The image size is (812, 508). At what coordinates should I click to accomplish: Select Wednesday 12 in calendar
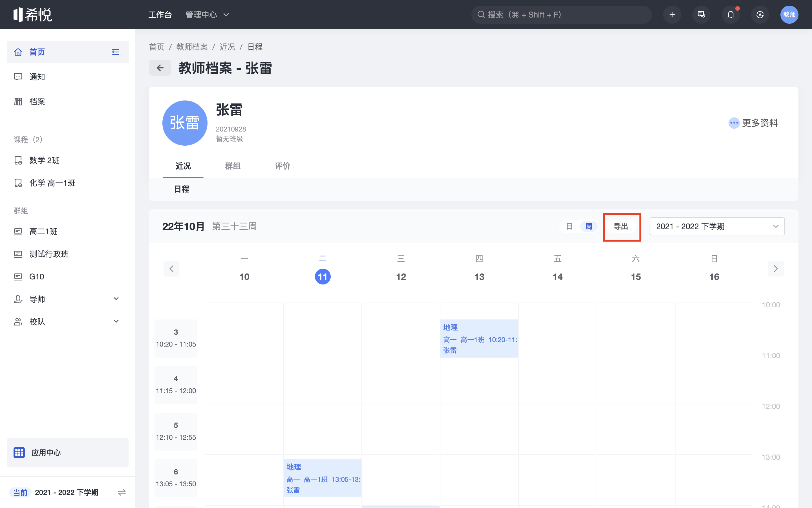click(x=401, y=276)
